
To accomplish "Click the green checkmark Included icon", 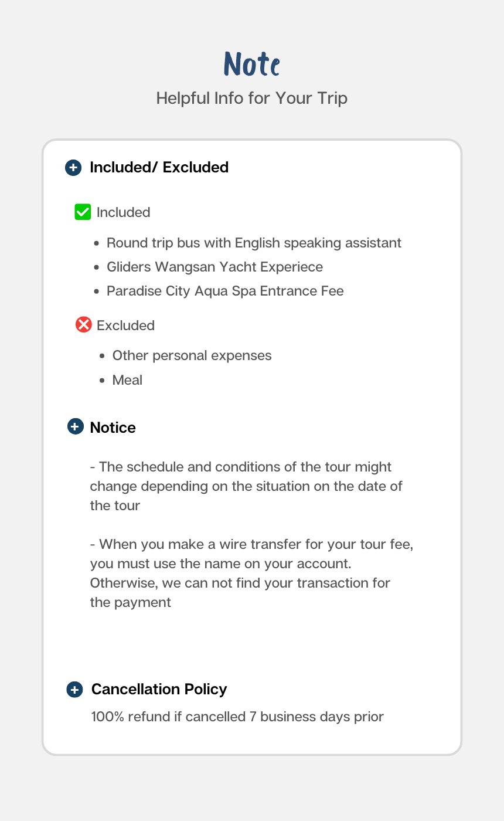I will [83, 212].
